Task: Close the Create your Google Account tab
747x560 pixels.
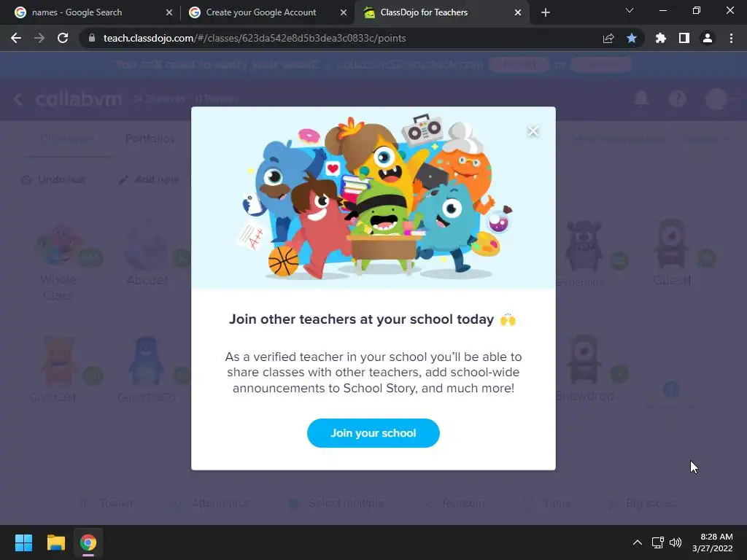Action: (344, 12)
